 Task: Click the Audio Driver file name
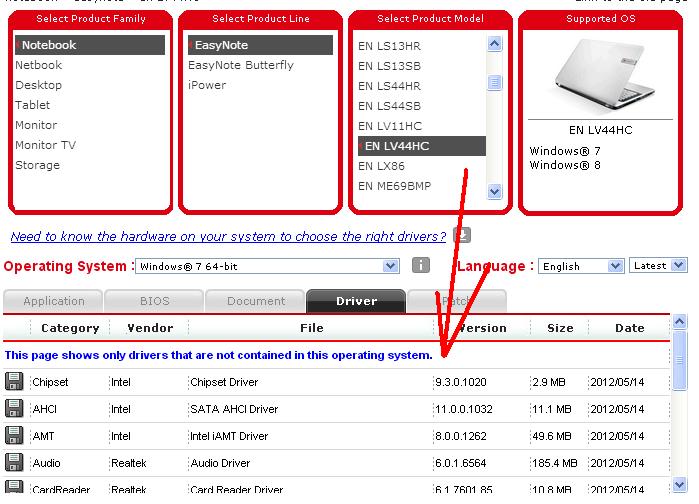click(x=220, y=463)
